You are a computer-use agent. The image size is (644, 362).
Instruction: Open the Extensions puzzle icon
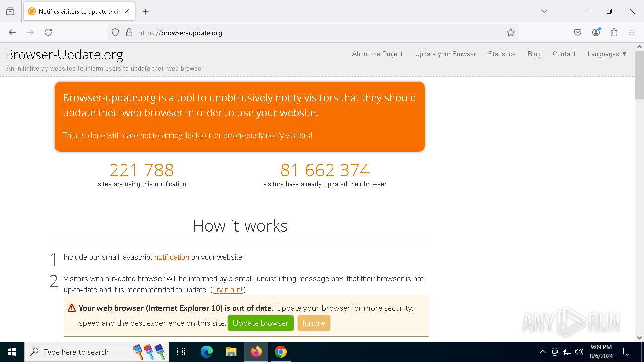coord(614,32)
